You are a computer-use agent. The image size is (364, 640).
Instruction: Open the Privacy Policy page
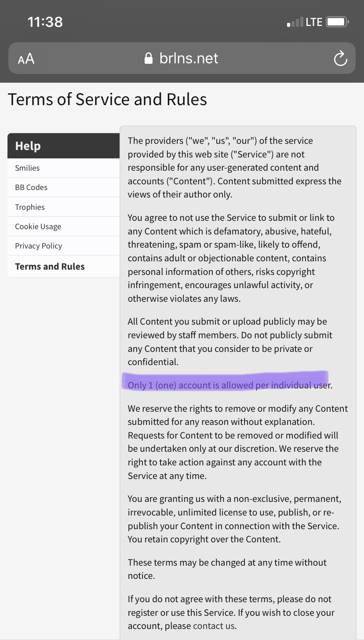click(x=63, y=246)
